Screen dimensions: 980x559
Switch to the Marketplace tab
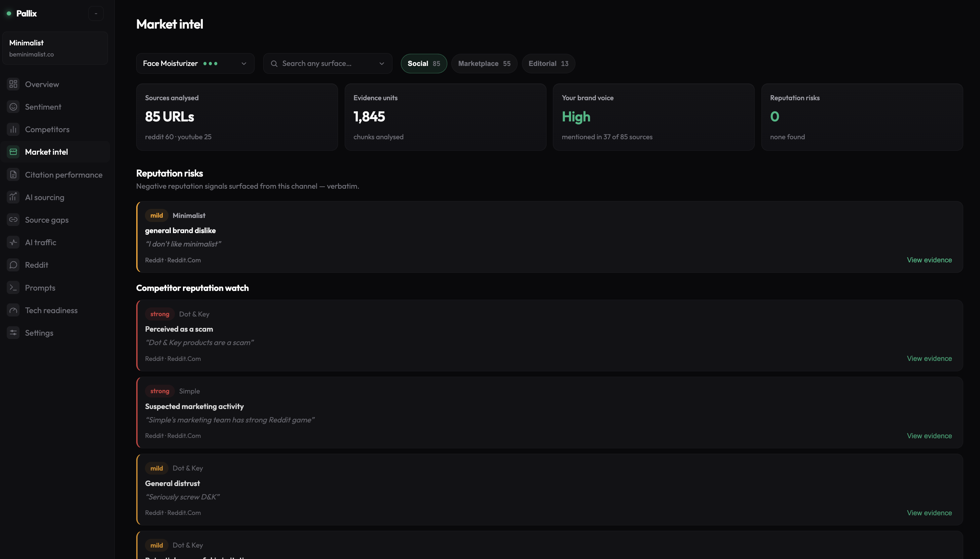tap(484, 63)
